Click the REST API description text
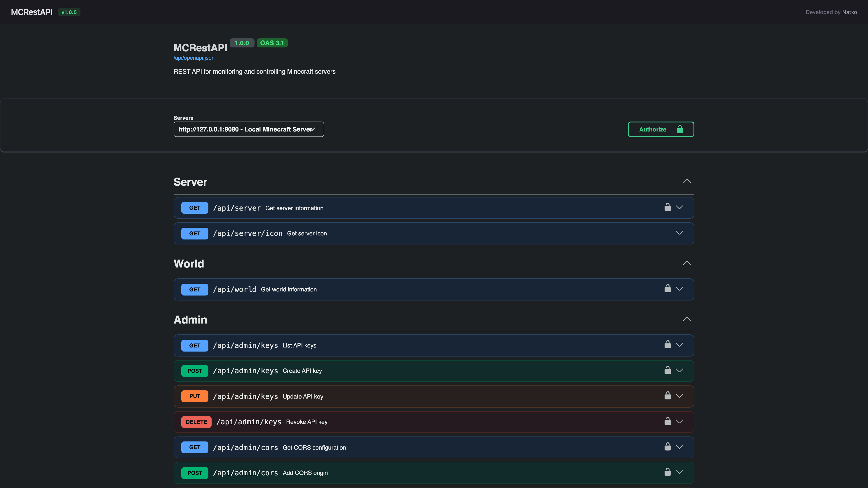868x488 pixels. pyautogui.click(x=254, y=71)
